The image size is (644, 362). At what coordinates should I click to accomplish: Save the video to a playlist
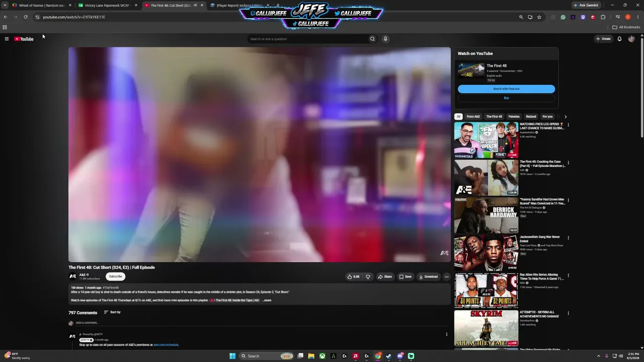[406, 277]
